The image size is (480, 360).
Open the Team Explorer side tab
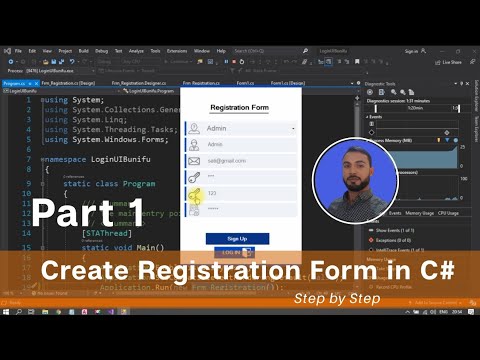pyautogui.click(x=476, y=129)
